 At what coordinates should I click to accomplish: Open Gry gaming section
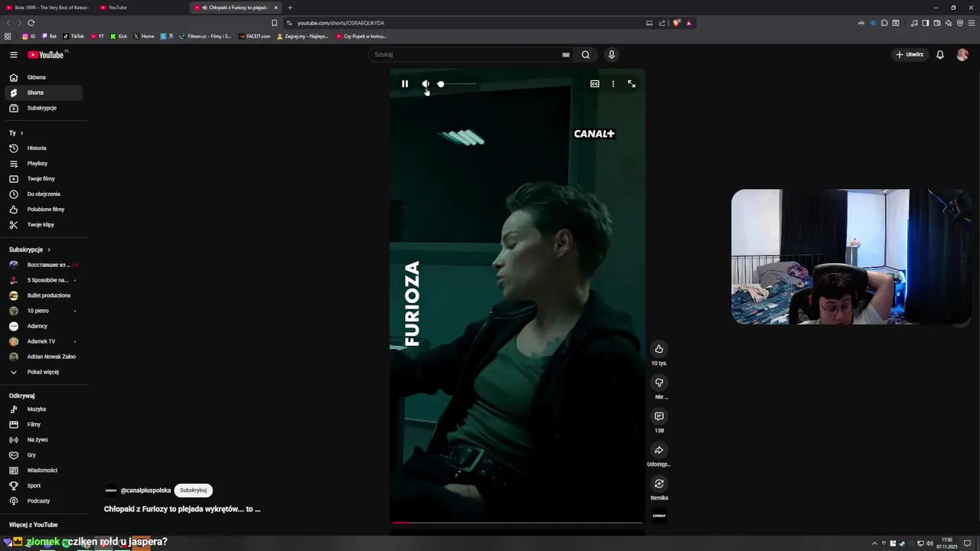[x=44, y=455]
